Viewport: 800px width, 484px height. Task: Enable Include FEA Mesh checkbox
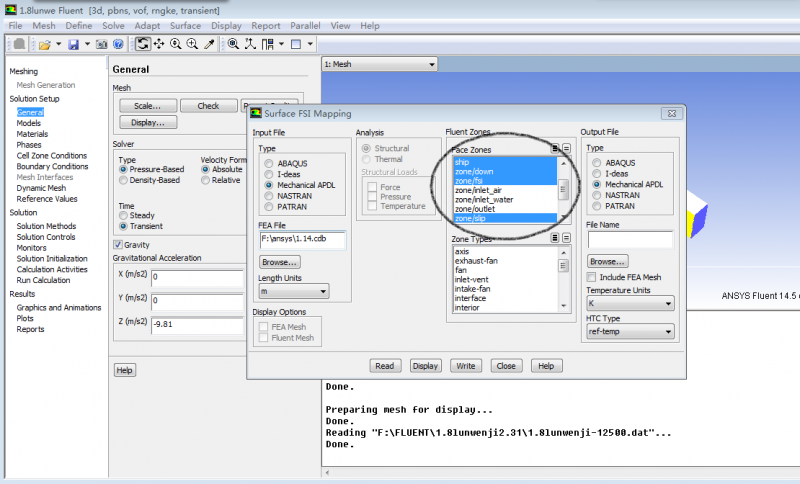(591, 277)
